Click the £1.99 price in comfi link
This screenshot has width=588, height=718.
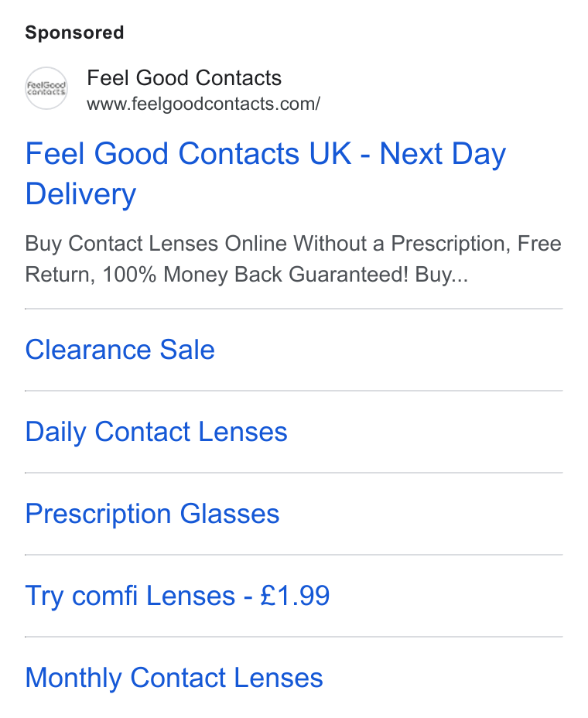(295, 596)
